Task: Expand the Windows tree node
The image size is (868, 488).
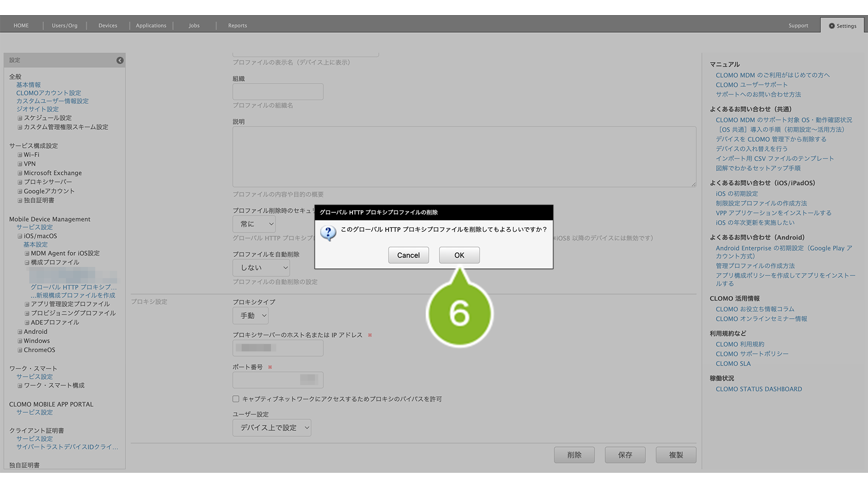Action: (20, 341)
